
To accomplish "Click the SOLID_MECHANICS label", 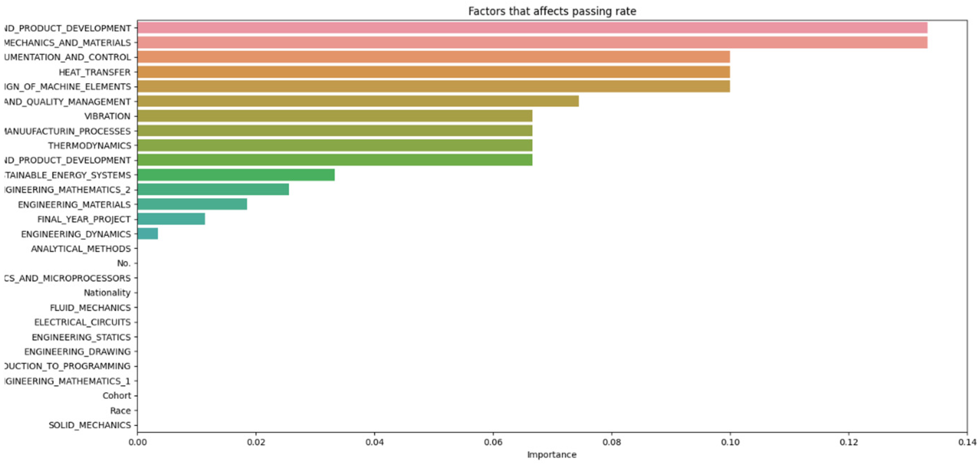I will coord(89,425).
